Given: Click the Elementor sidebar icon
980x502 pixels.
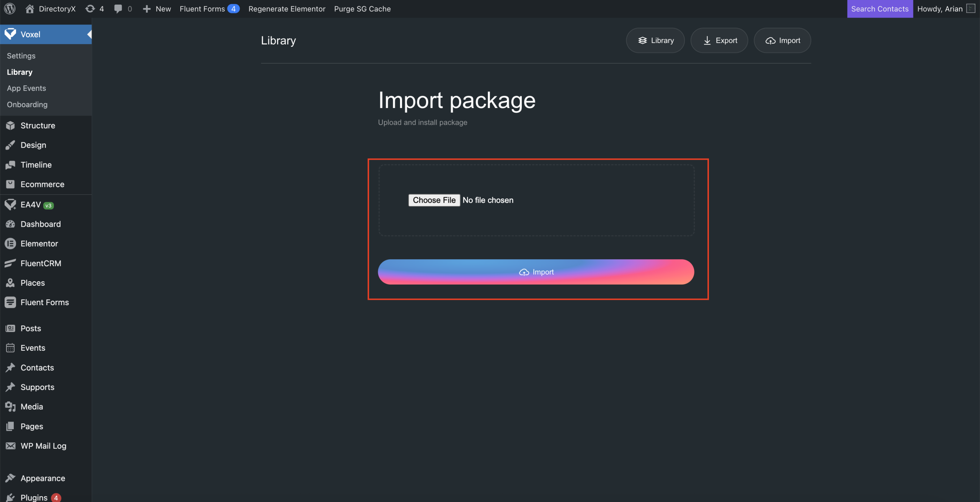Looking at the screenshot, I should (x=10, y=244).
